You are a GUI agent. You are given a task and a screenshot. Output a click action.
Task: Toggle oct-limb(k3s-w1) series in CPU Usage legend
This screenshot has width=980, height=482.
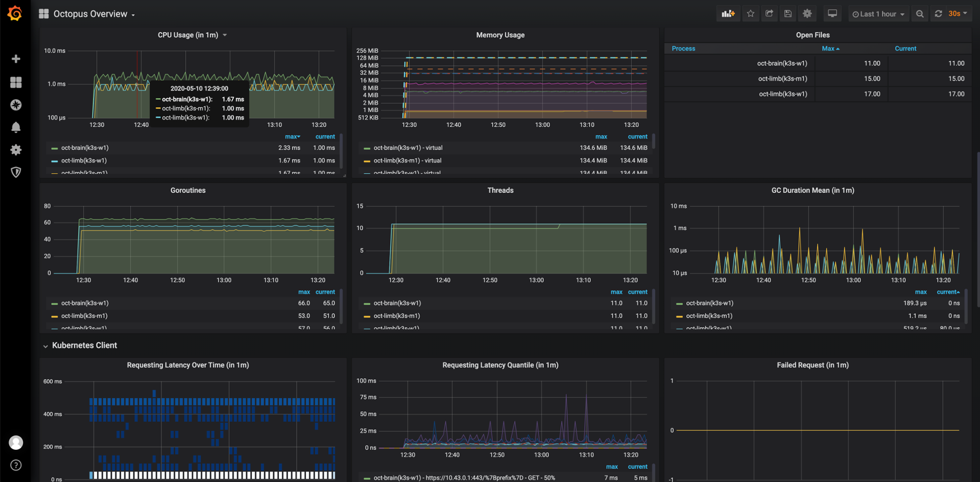[x=84, y=161]
